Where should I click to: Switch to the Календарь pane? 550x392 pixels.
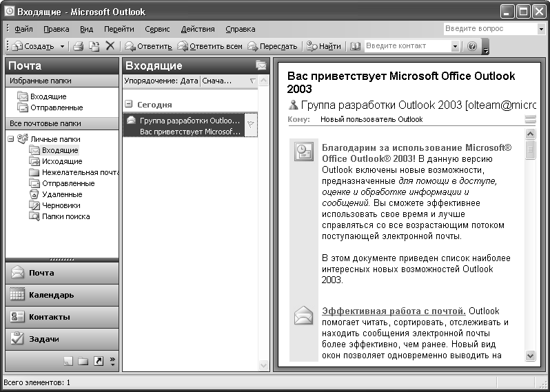point(62,295)
